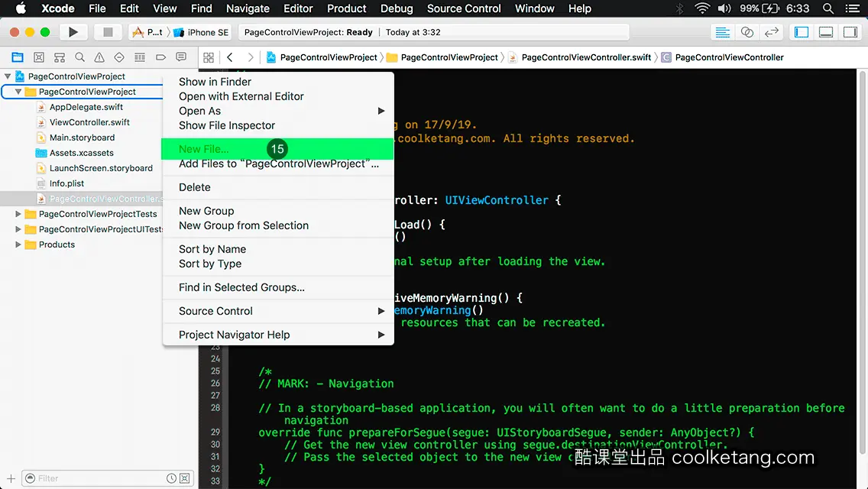Open the Wi-Fi status menu
The height and width of the screenshot is (489, 868).
[702, 8]
